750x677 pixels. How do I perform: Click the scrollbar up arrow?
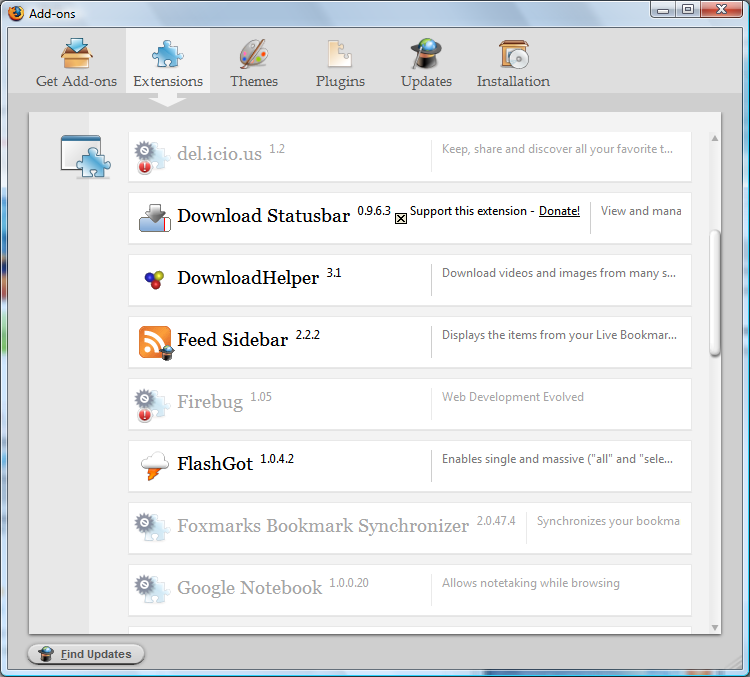(715, 139)
